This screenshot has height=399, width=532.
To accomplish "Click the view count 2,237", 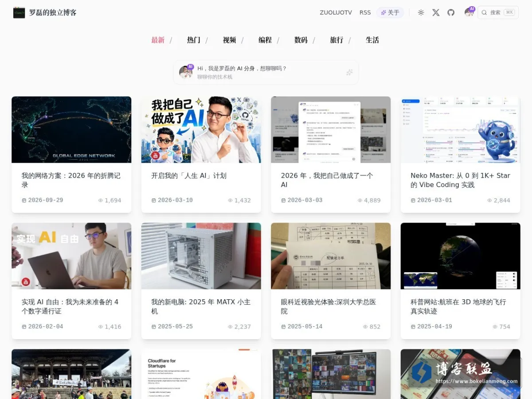I will [239, 327].
